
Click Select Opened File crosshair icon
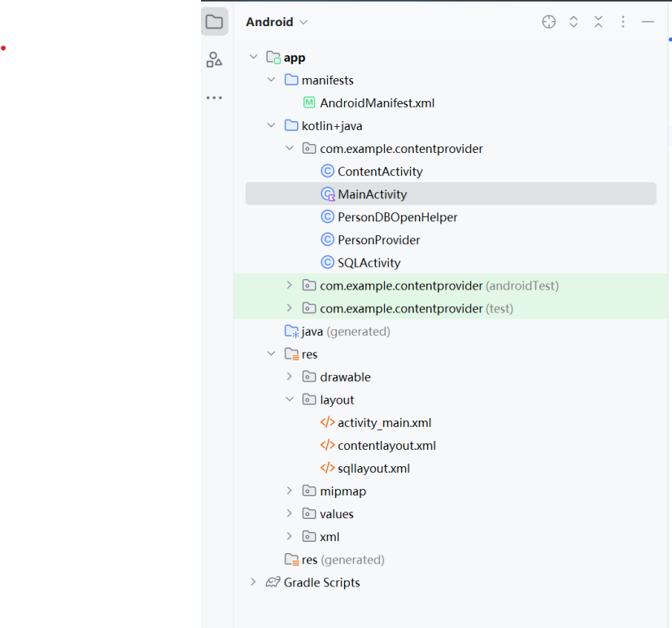pos(548,22)
